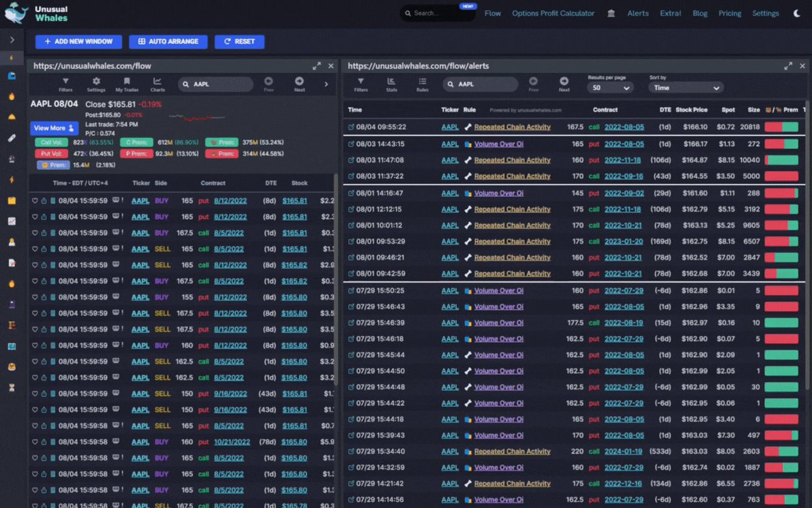This screenshot has height=508, width=812.
Task: Click Prev arrow in the flow window
Action: (x=269, y=84)
